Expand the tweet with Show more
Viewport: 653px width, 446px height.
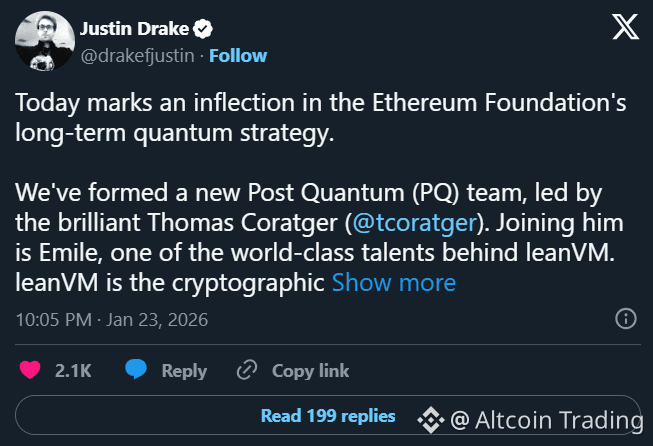[x=393, y=283]
